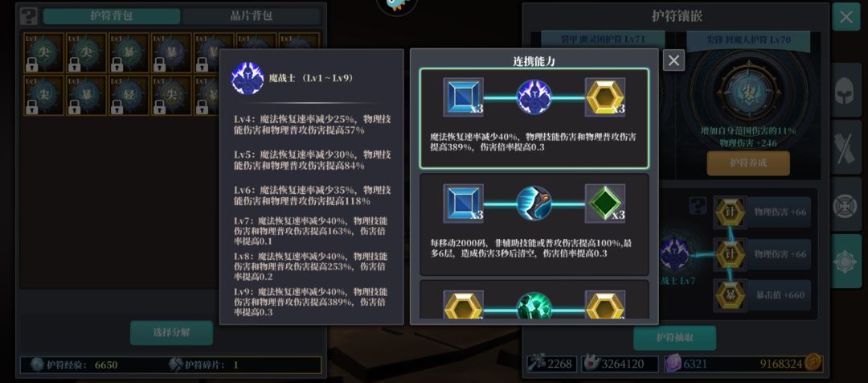Click the blue square chip in first combo
The image size is (868, 383).
pos(464,97)
